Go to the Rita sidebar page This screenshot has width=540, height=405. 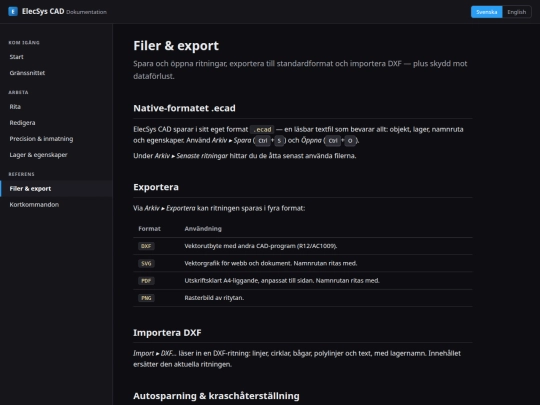(56, 107)
